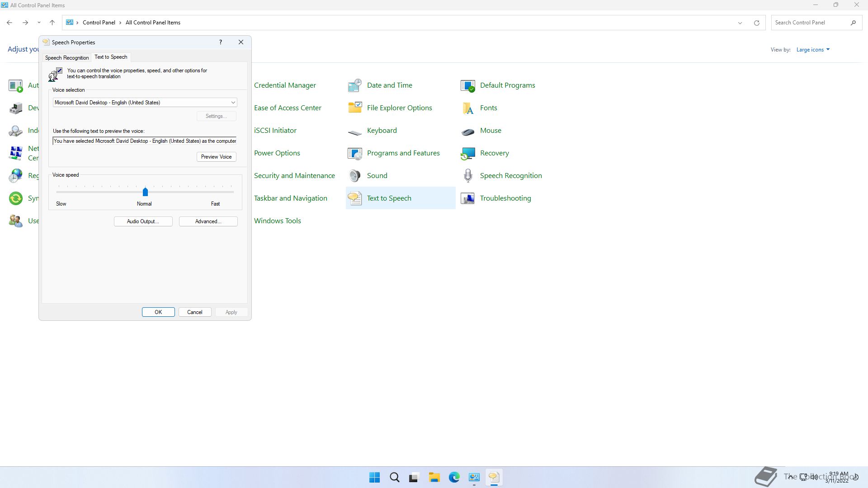
Task: Switch to the Speech Recognition tab
Action: 67,58
